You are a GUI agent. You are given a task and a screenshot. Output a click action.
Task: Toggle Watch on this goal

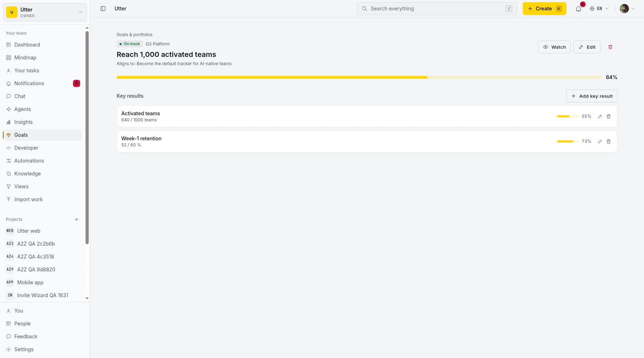[554, 47]
